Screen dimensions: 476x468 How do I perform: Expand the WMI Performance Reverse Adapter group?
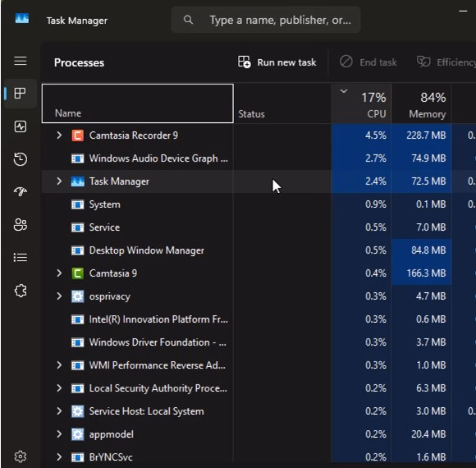59,365
